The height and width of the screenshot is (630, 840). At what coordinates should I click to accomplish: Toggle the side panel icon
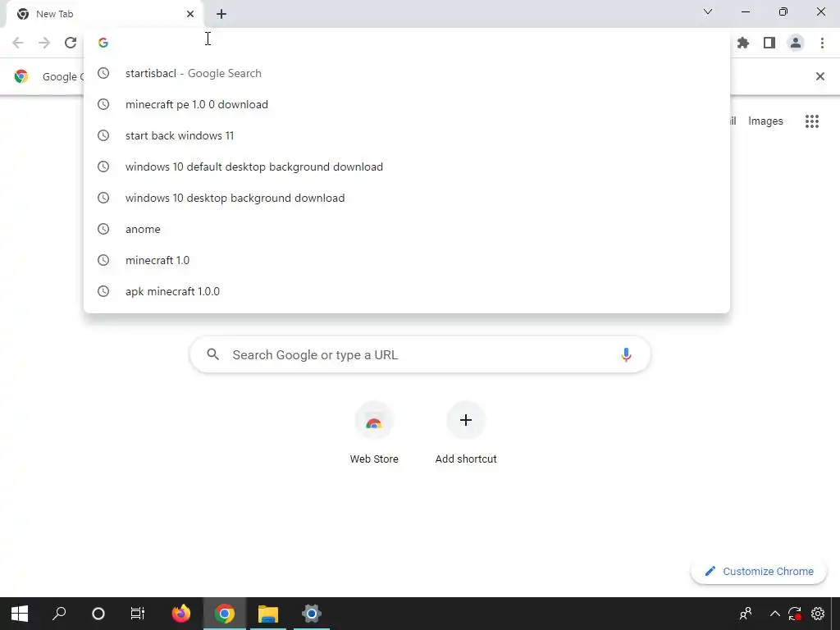point(769,43)
